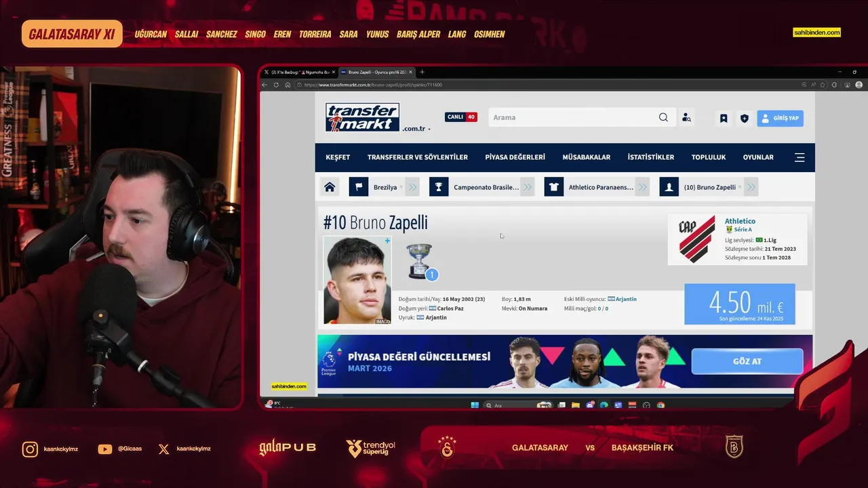Click the (10) Bruno Zapelli breadcrumb link

[709, 187]
